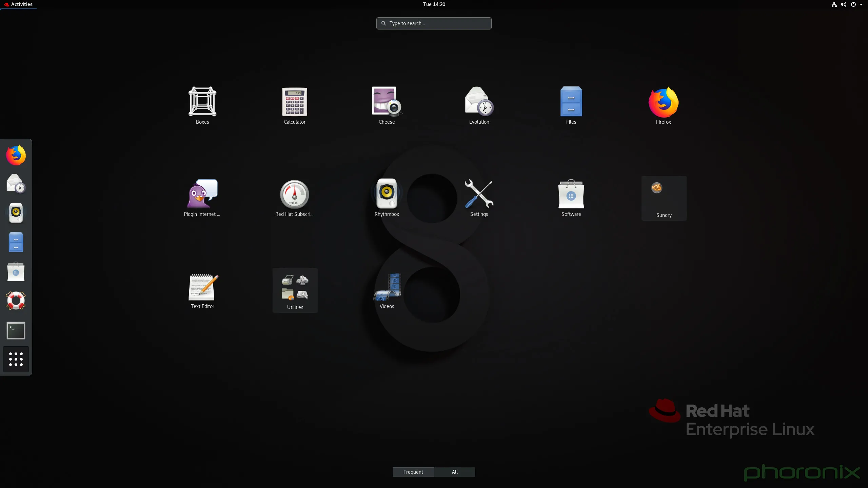Click the search input field
868x488 pixels.
coord(434,23)
